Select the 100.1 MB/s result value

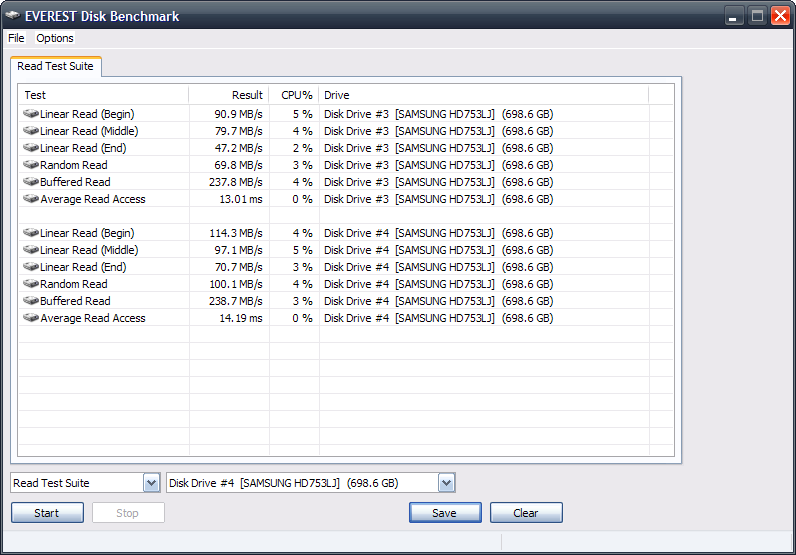pyautogui.click(x=236, y=284)
